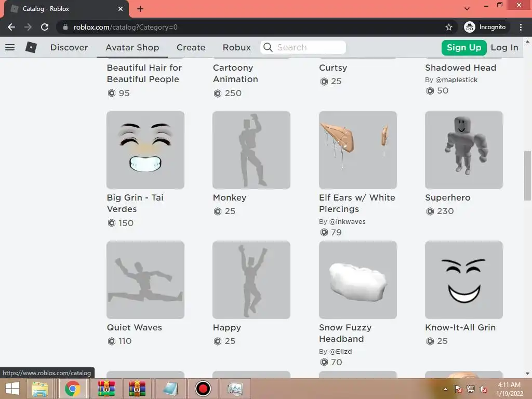532x399 pixels.
Task: Open File Explorer from the taskbar
Action: [40, 389]
